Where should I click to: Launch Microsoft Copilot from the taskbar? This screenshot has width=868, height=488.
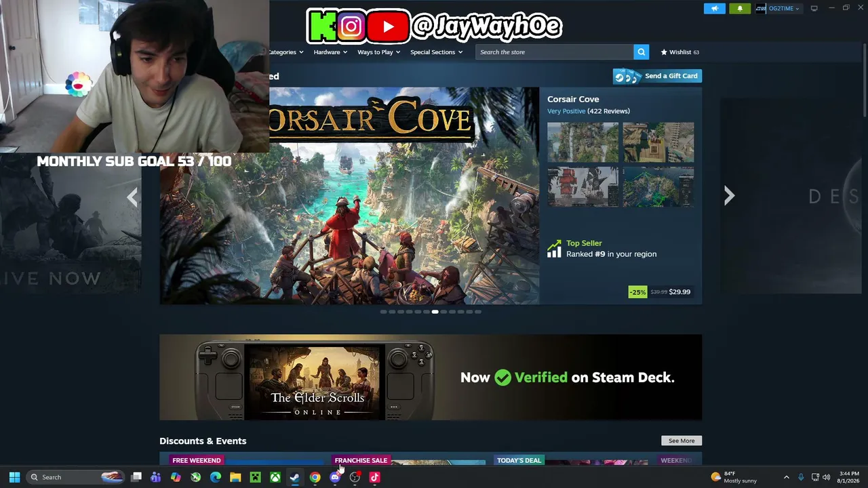[x=176, y=477]
